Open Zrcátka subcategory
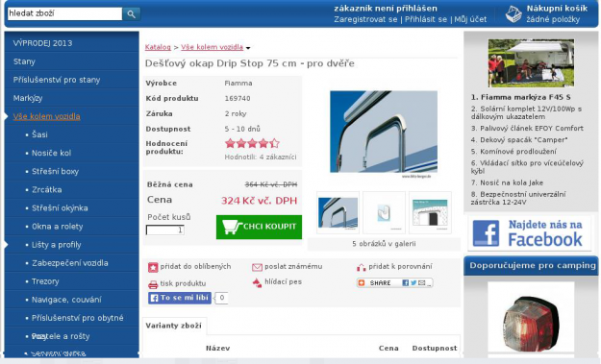601x364 pixels. (47, 190)
